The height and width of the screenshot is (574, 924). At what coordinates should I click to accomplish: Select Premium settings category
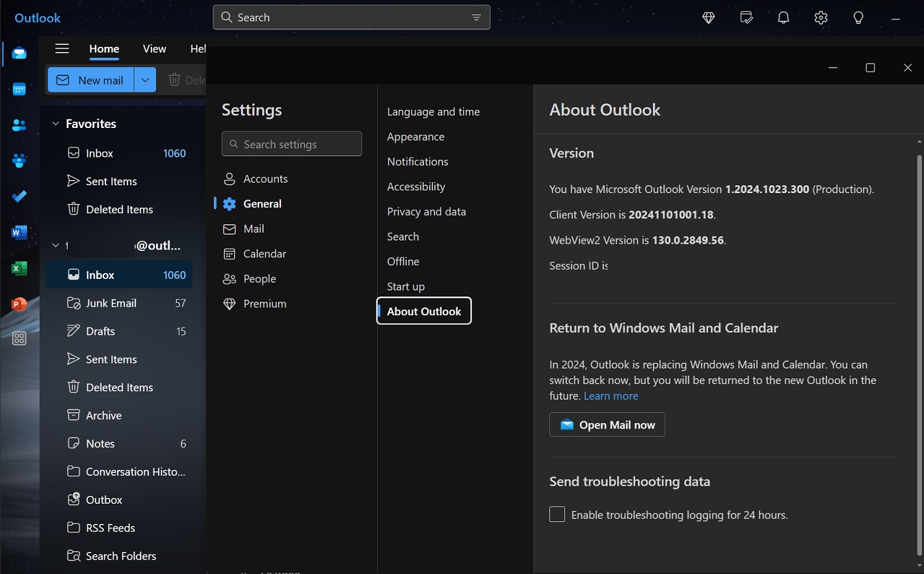point(292,304)
